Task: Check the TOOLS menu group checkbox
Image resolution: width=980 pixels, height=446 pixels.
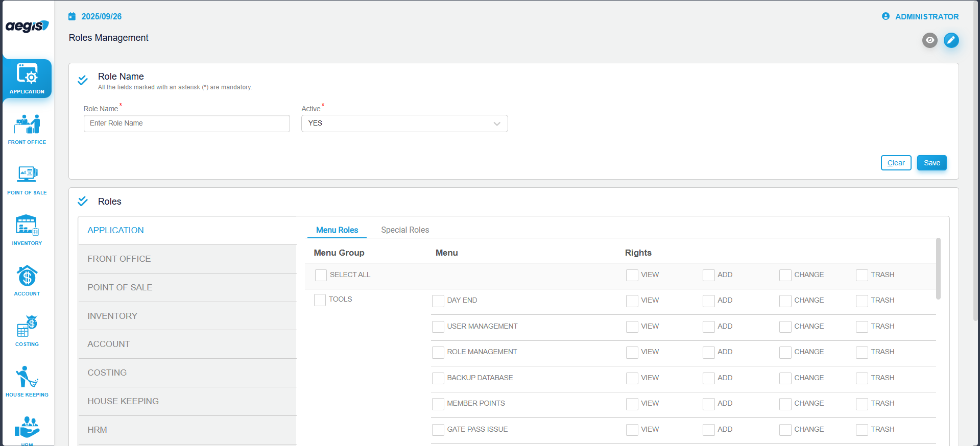Action: pyautogui.click(x=320, y=300)
